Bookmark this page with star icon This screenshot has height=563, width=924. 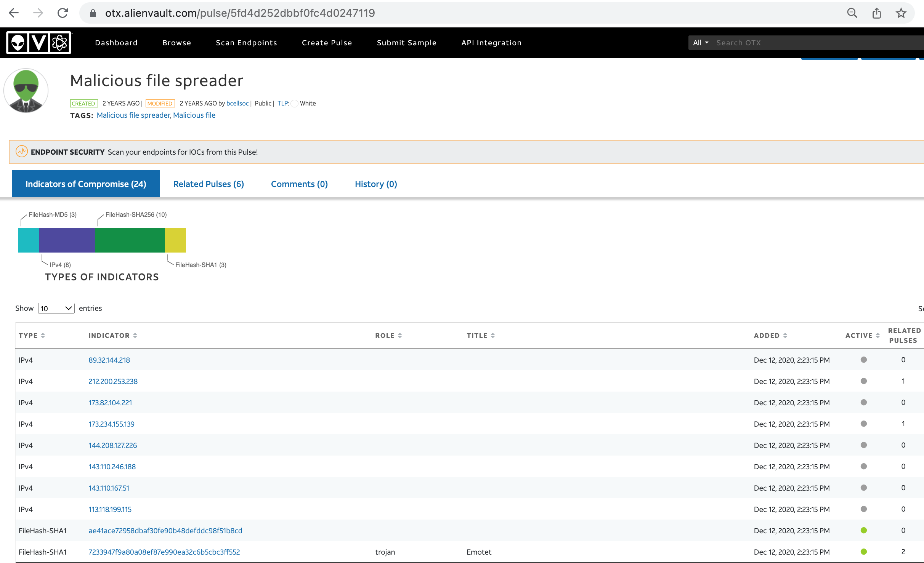coord(901,13)
